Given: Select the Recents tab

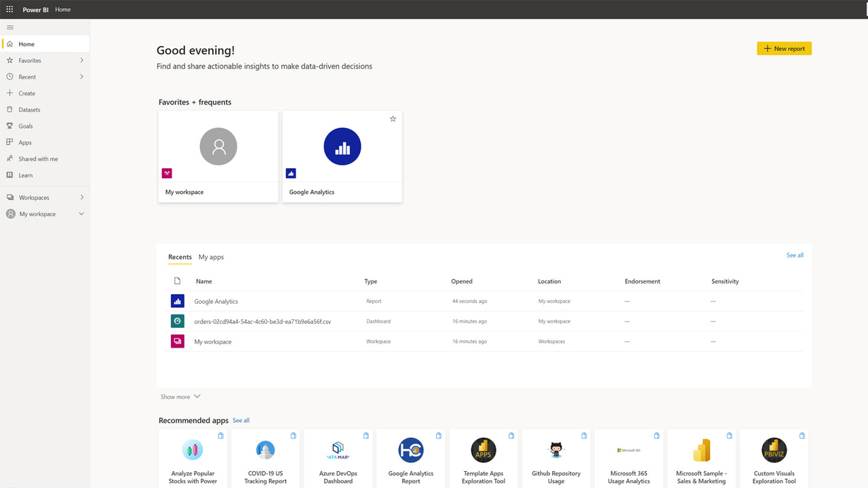Looking at the screenshot, I should pos(179,257).
